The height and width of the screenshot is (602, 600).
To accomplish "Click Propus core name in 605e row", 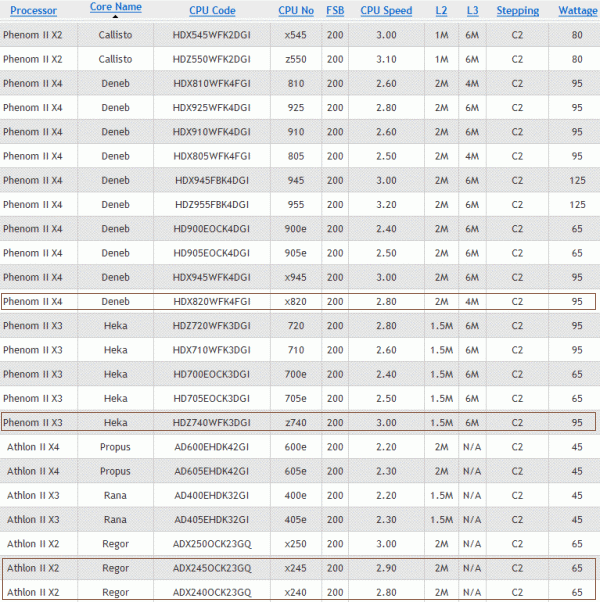I will [x=115, y=471].
